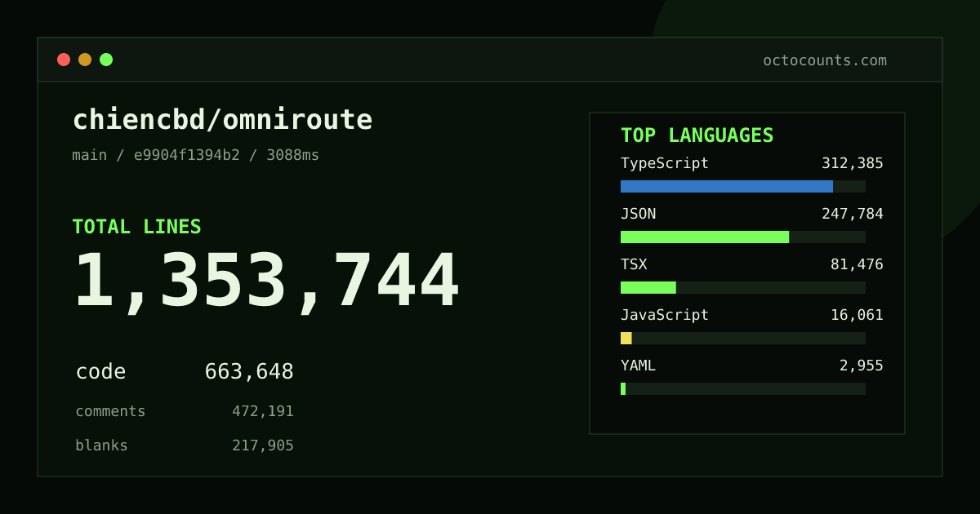
Task: Select the 'blanks' label
Action: tap(101, 445)
